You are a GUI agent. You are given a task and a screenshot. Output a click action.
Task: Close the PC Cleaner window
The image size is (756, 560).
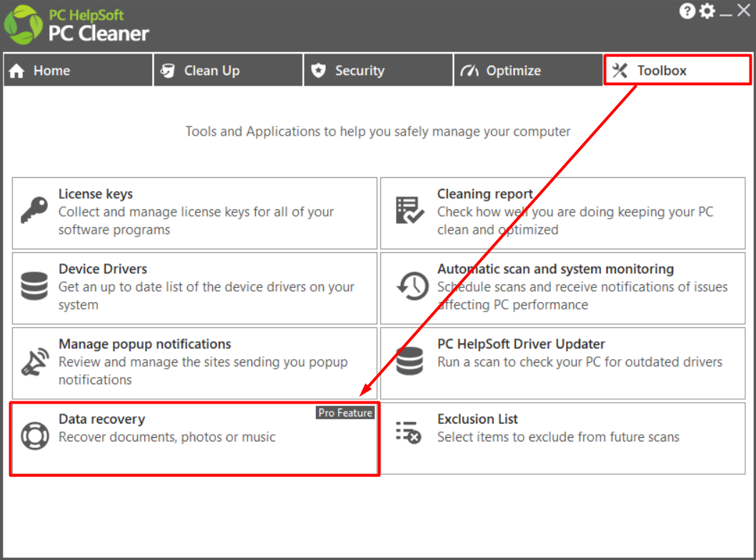pos(743,11)
